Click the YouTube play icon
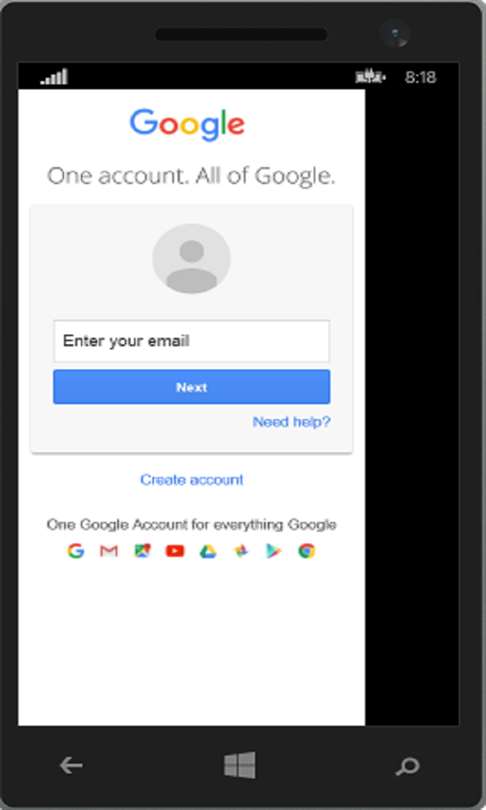 (175, 551)
